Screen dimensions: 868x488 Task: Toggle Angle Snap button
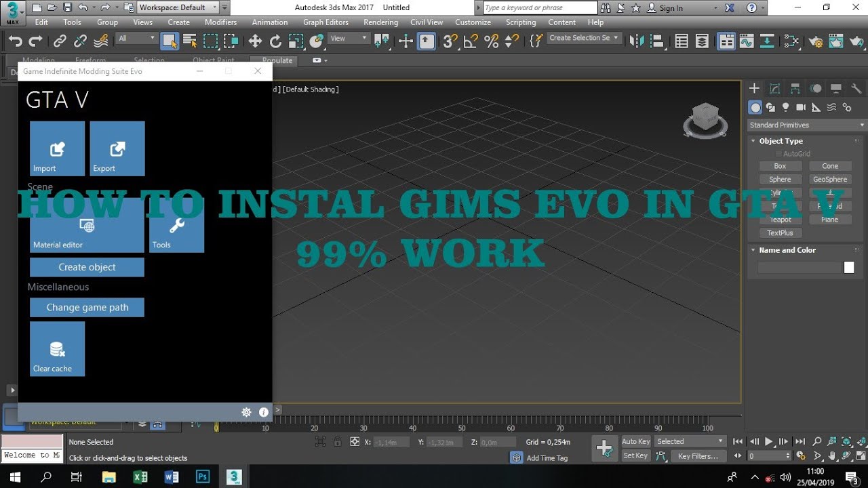click(x=471, y=41)
